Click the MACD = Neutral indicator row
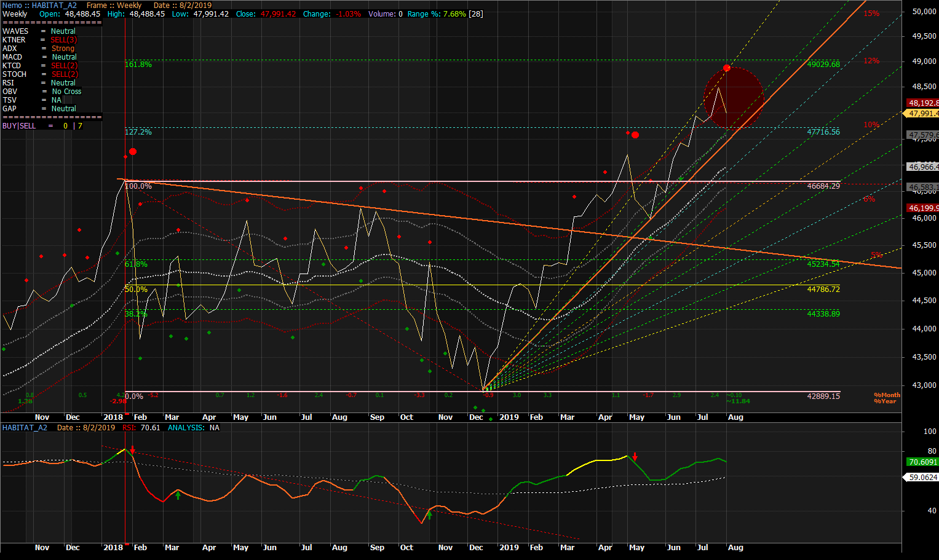This screenshot has height=560, width=939. pos(39,57)
